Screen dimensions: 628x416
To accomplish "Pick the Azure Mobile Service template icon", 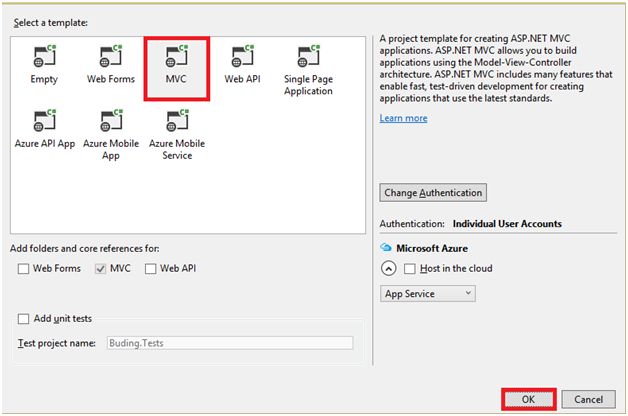I will [177, 121].
